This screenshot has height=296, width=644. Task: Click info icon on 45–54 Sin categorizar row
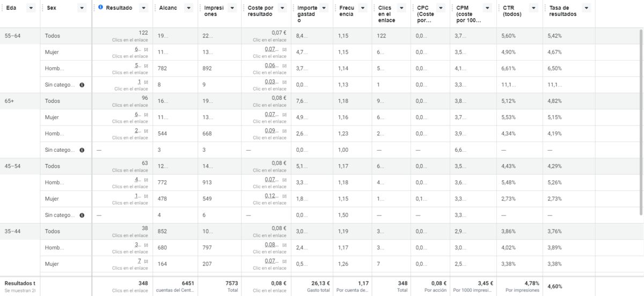point(82,215)
